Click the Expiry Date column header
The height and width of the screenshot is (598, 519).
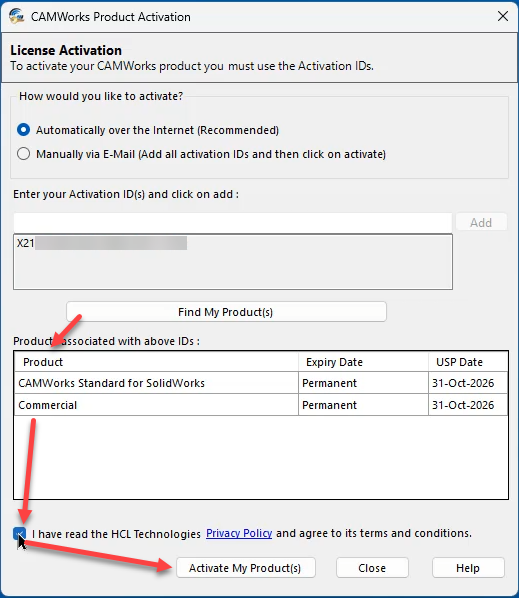pyautogui.click(x=363, y=362)
